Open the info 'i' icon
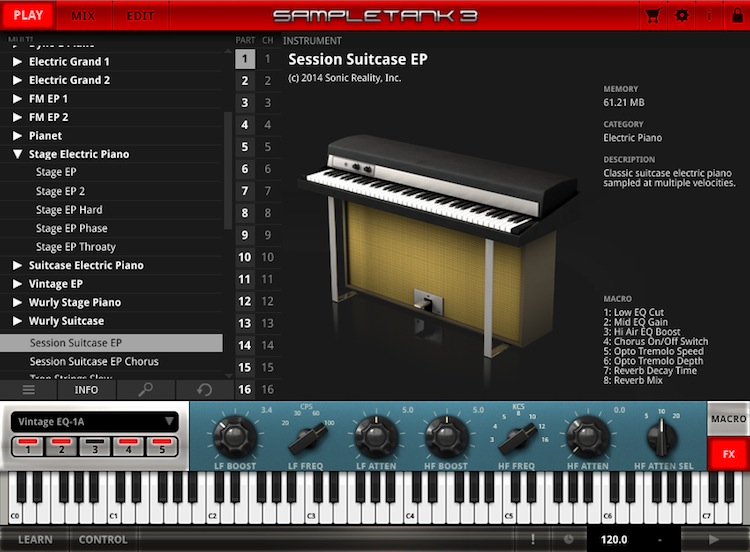 click(x=709, y=15)
